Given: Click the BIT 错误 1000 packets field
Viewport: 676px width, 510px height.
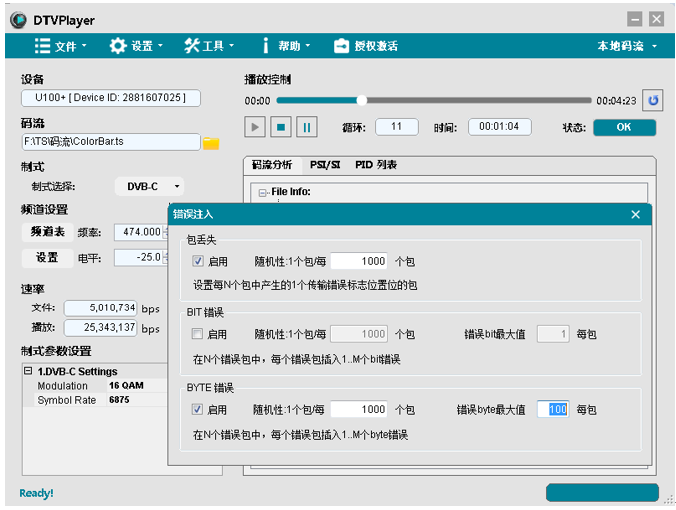Looking at the screenshot, I should 359,334.
